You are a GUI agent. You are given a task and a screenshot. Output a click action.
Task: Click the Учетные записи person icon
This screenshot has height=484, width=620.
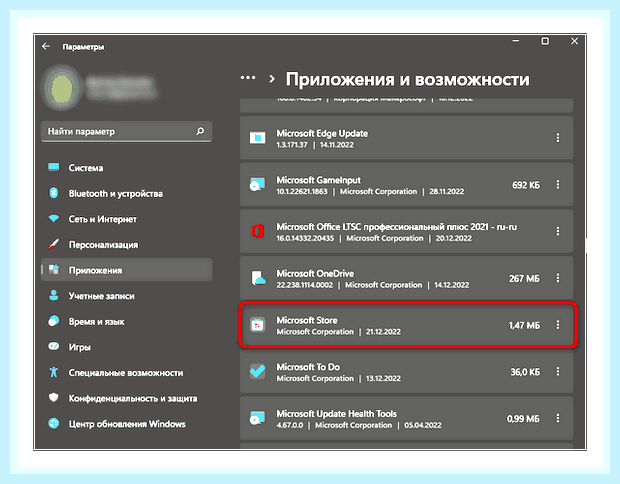click(54, 295)
